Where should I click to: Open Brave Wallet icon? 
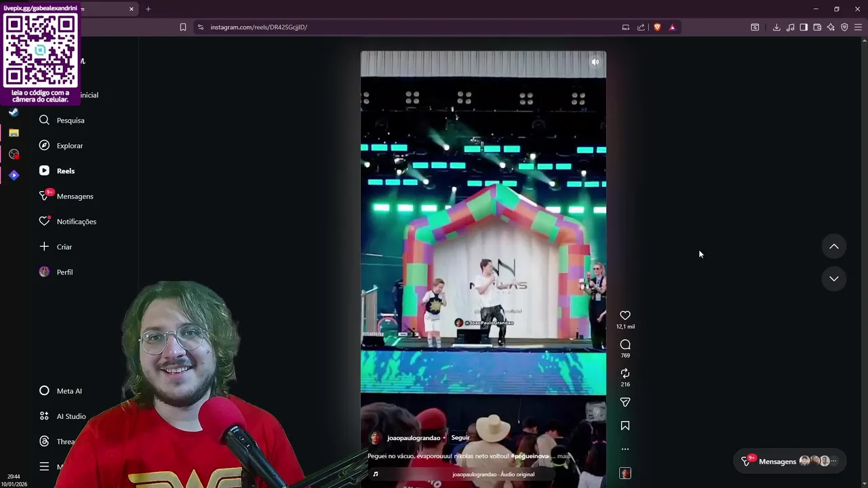817,27
